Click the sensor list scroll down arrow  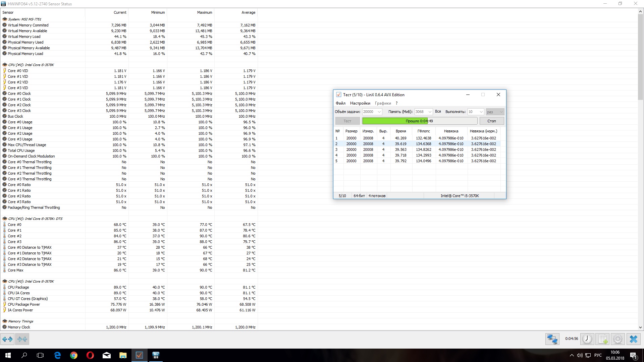(640, 327)
